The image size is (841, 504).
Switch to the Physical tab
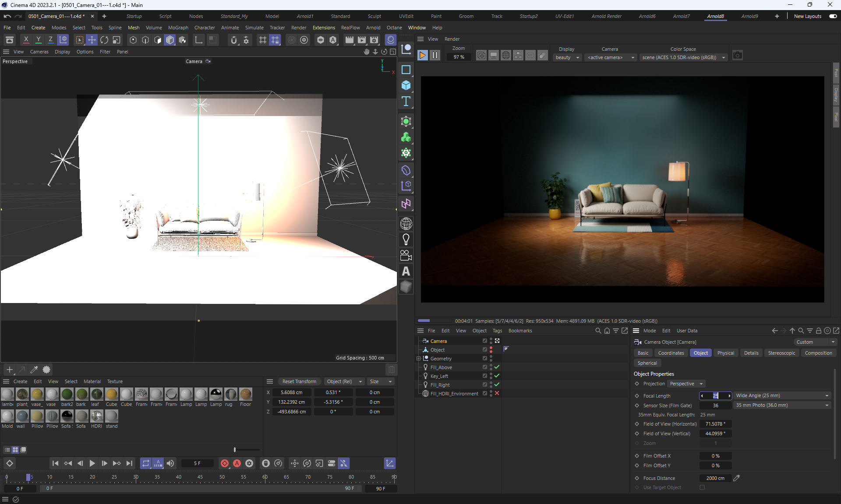pyautogui.click(x=725, y=353)
